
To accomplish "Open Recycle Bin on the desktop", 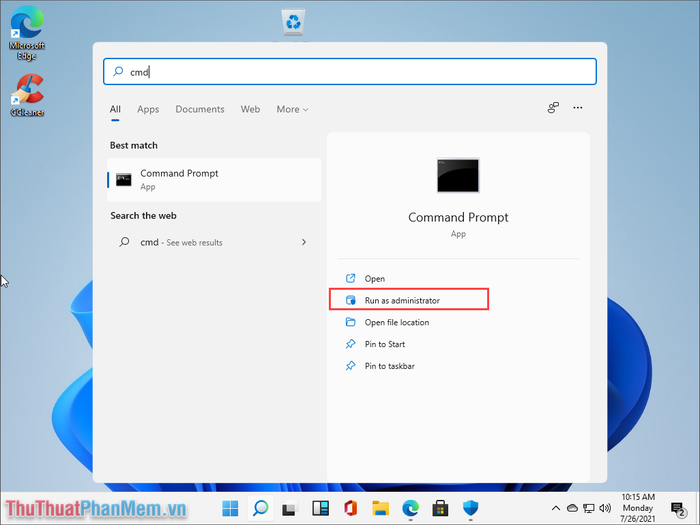I will tap(293, 22).
